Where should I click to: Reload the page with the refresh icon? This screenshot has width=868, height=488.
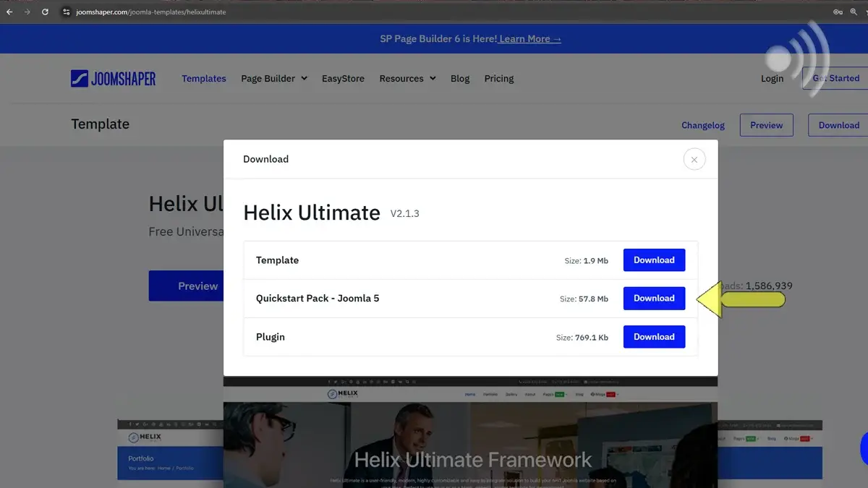[x=46, y=12]
